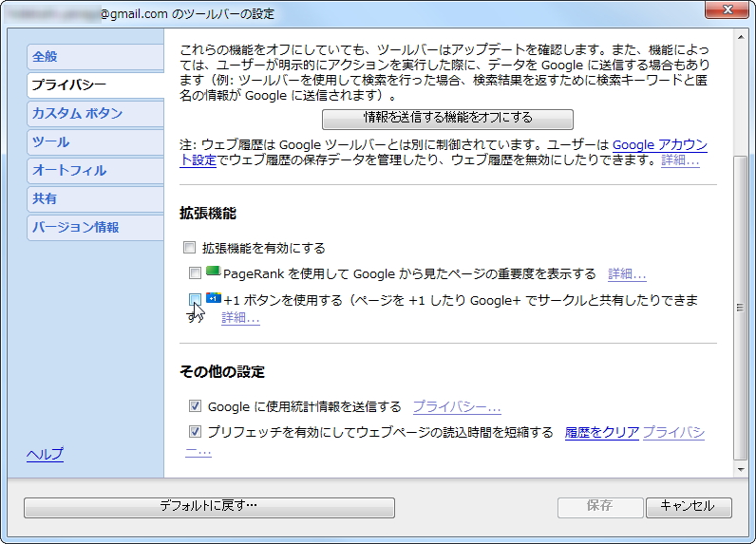Open プライバシー link beside 履歴をクリア
Viewport: 756px width, 544px height.
673,433
